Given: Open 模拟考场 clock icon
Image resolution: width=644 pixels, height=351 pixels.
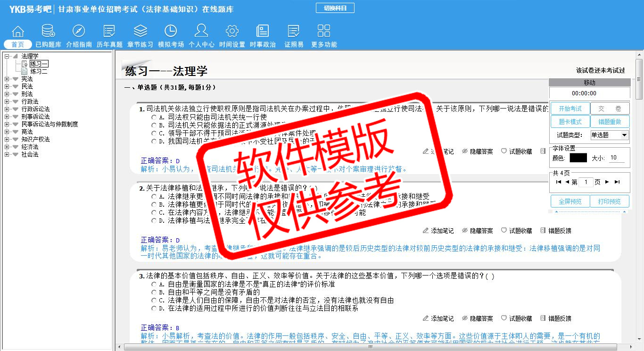Looking at the screenshot, I should pos(171,32).
